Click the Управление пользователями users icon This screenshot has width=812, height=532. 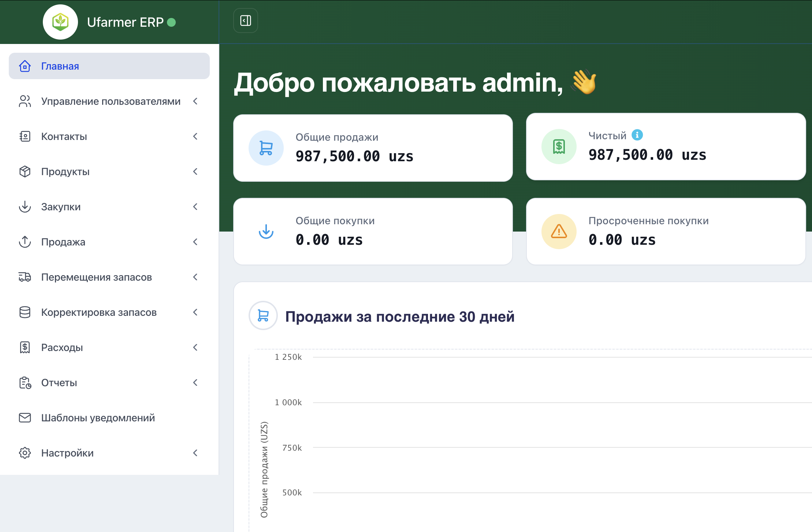pos(25,101)
